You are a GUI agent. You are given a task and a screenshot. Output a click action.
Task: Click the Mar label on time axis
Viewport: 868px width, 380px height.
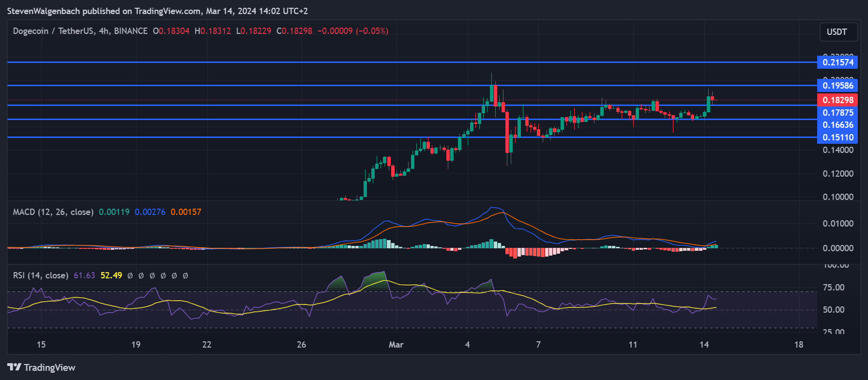click(396, 345)
